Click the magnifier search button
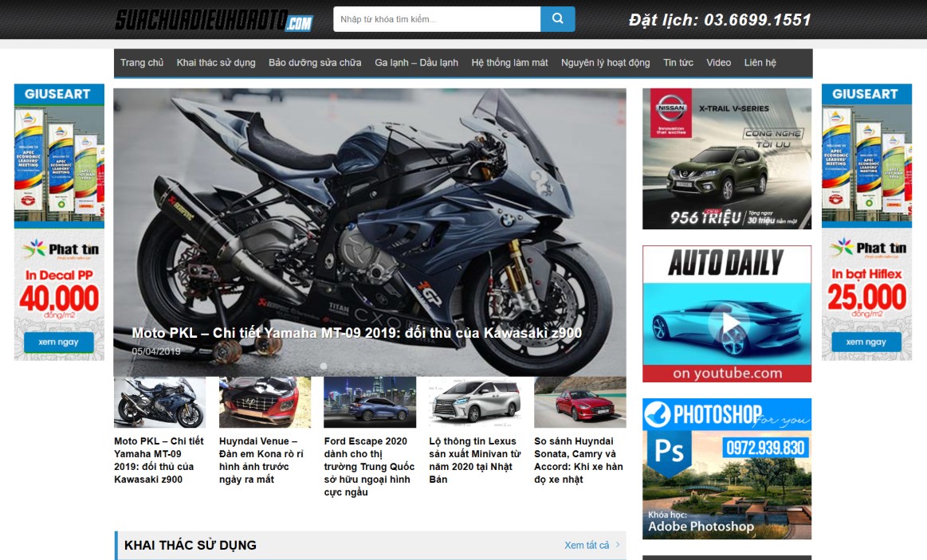The width and height of the screenshot is (927, 560). click(x=557, y=19)
